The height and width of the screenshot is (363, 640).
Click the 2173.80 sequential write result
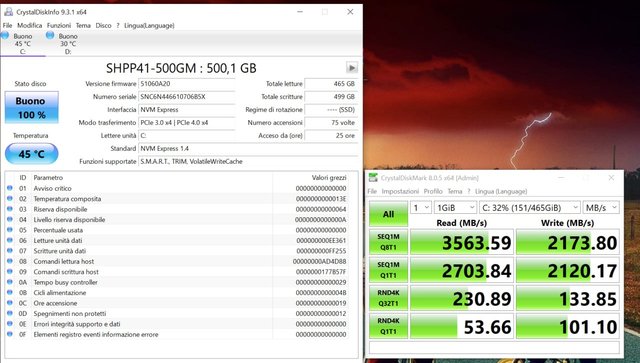(567, 242)
